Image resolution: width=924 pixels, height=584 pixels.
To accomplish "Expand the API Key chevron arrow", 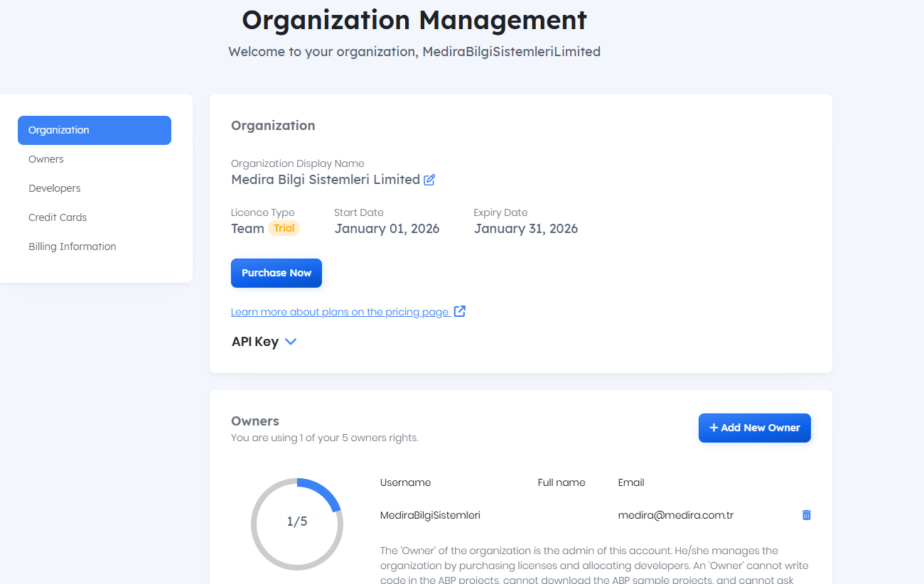I will [291, 342].
